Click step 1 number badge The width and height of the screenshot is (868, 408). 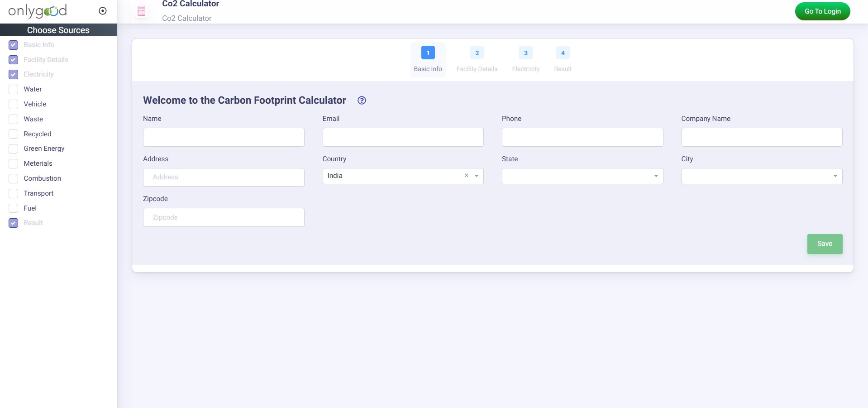pyautogui.click(x=428, y=53)
